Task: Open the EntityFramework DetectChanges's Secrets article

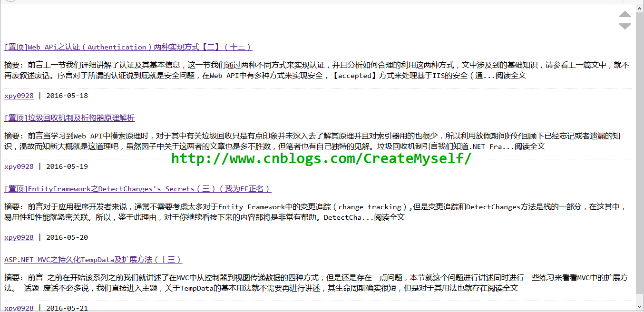Action: tap(137, 189)
